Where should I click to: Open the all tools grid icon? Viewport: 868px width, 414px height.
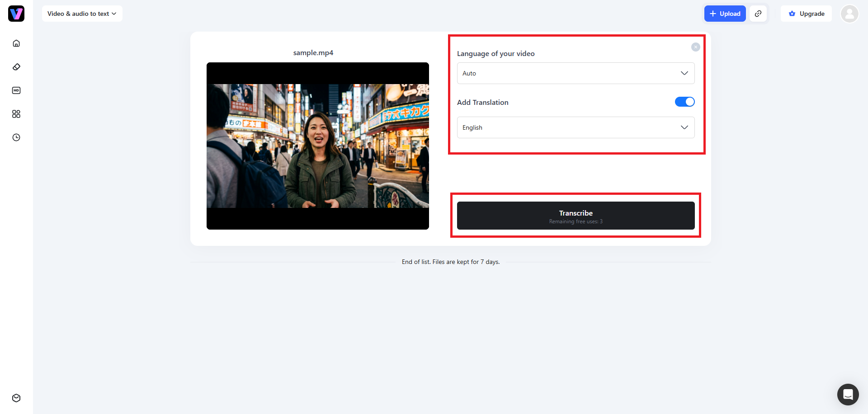(x=16, y=114)
